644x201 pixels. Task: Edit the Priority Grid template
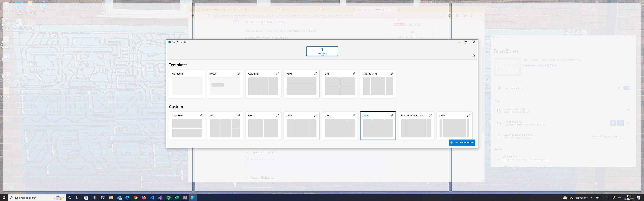pos(392,73)
